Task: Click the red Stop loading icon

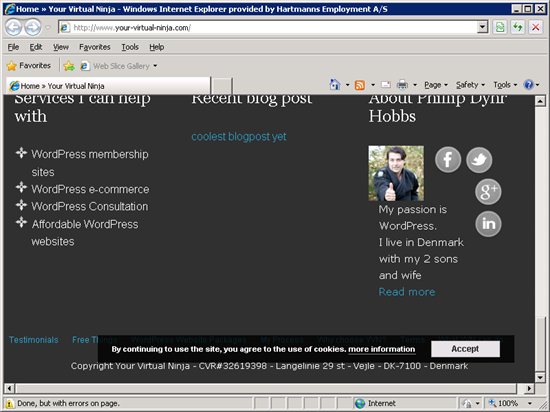Action: (x=535, y=27)
